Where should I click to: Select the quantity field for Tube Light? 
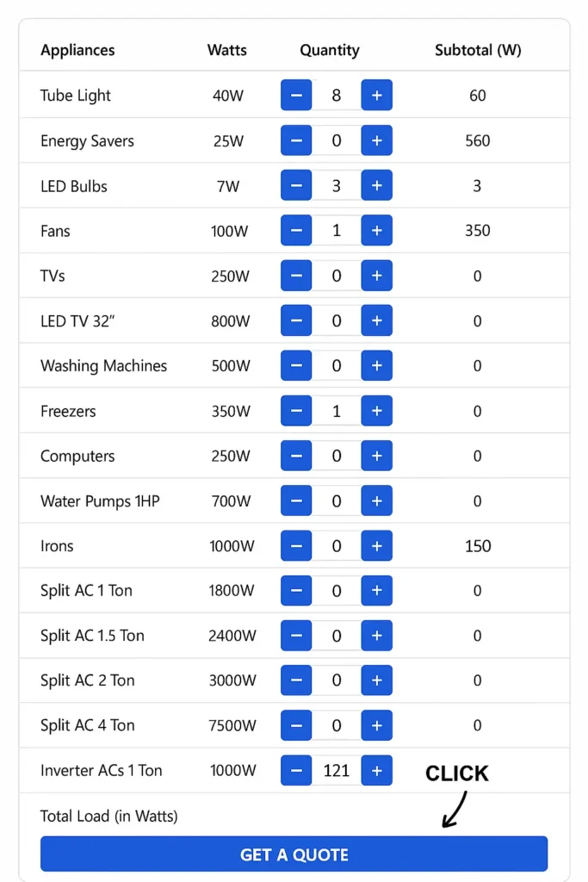pos(337,95)
